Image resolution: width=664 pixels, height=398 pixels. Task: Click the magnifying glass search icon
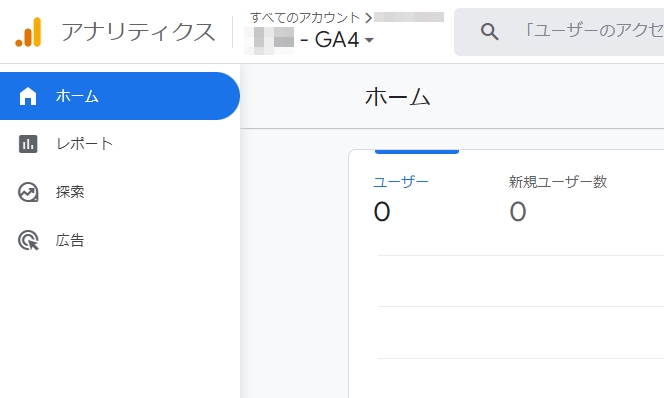(x=489, y=32)
